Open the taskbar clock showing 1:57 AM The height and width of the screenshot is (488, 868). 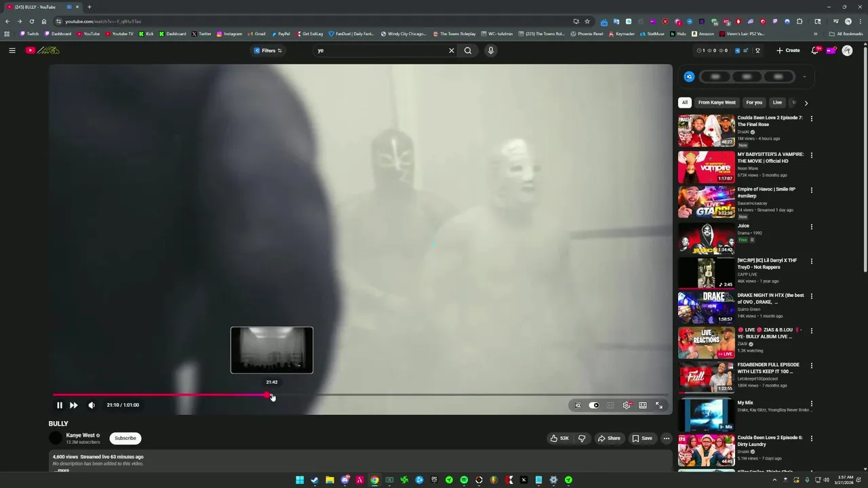click(x=845, y=480)
